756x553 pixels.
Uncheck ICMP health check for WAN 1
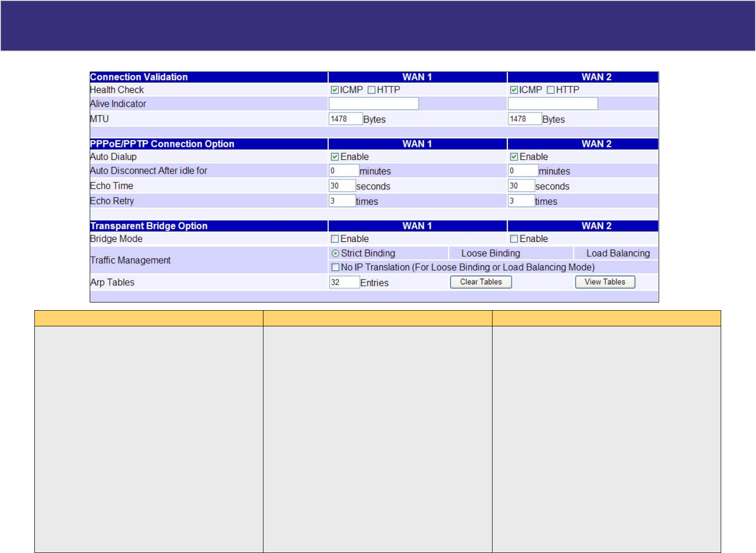pos(335,90)
